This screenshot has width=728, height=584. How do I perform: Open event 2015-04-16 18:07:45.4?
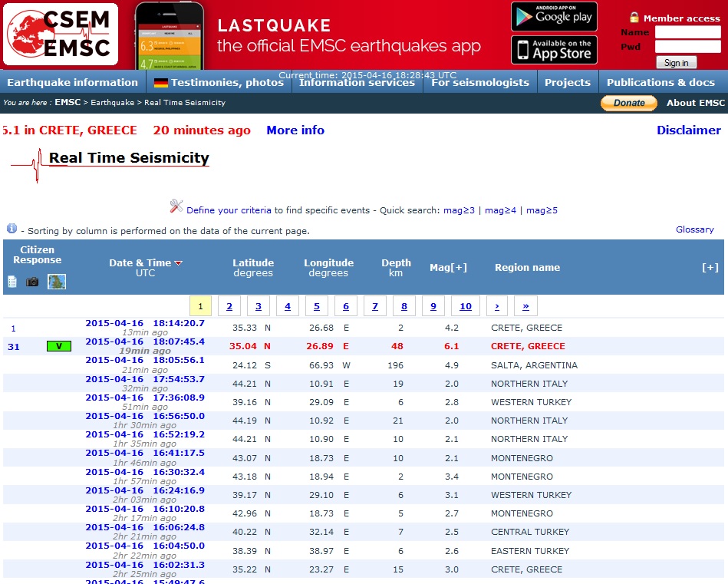point(145,341)
